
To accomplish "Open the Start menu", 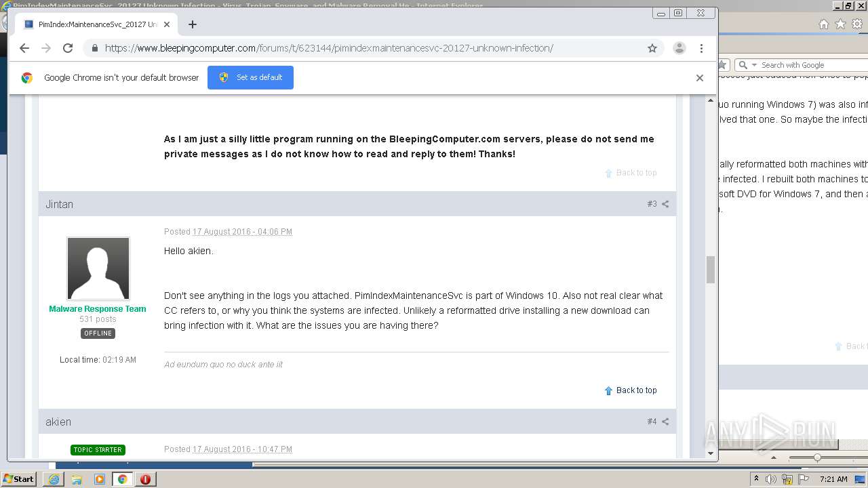I will click(x=18, y=479).
